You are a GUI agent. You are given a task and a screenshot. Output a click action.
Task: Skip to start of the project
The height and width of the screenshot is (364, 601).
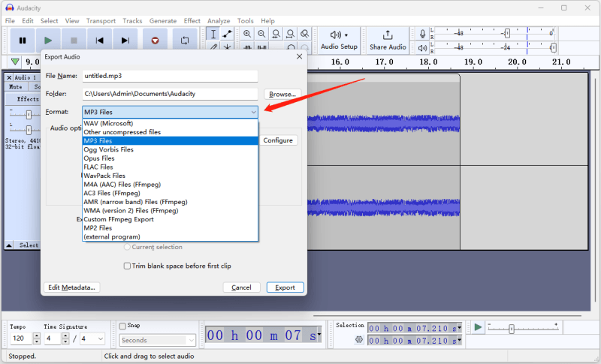[99, 41]
